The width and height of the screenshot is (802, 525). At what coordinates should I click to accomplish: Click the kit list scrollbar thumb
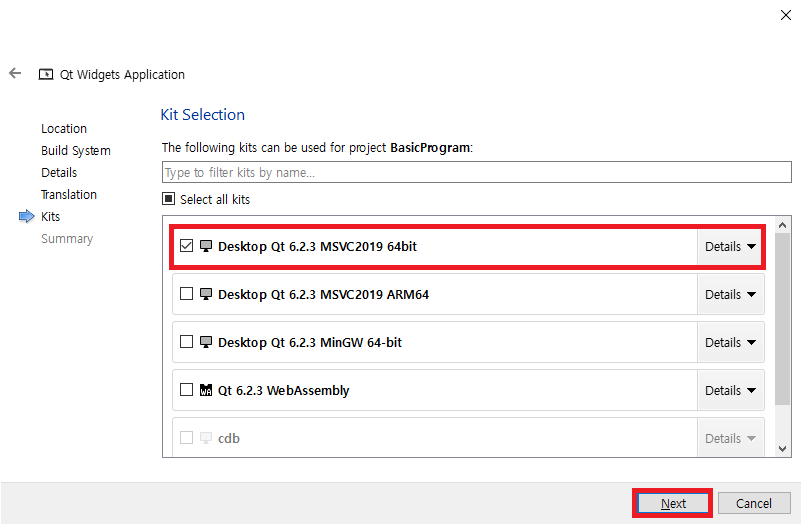(x=782, y=319)
